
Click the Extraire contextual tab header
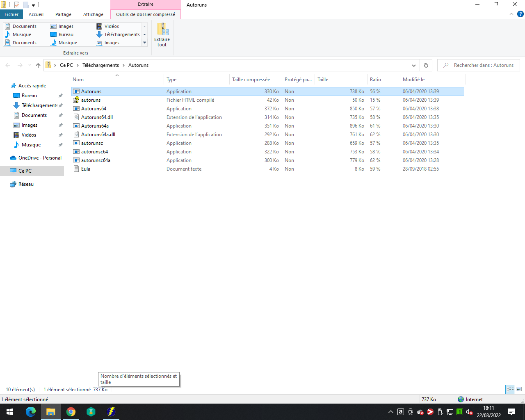coord(146,4)
